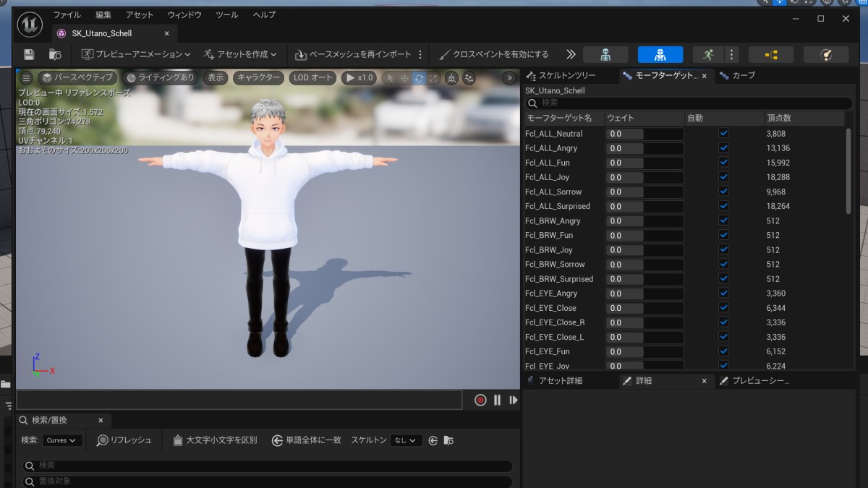Click クロスペイントを有効にする button
The height and width of the screenshot is (488, 868).
tap(493, 54)
